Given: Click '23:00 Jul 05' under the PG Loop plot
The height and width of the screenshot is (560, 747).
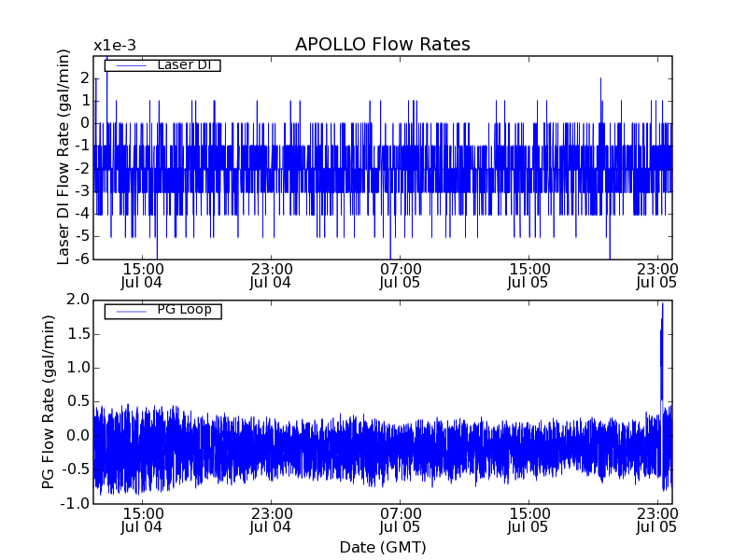Looking at the screenshot, I should click(657, 521).
